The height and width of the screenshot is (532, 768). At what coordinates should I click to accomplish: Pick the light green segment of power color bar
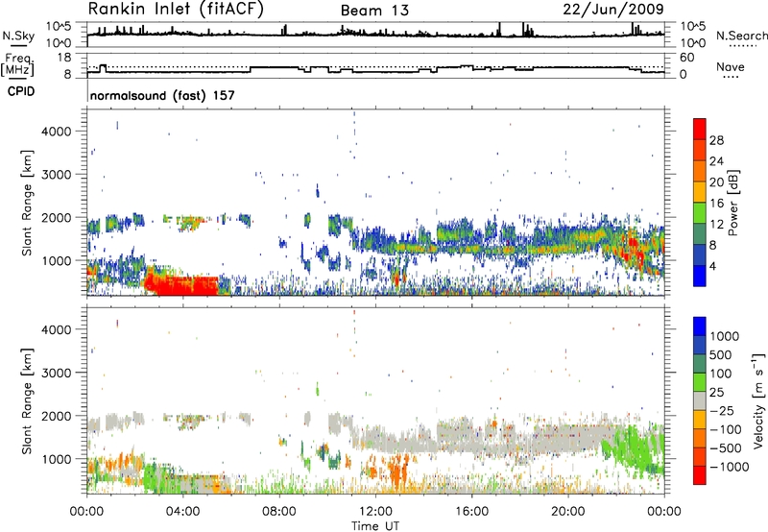click(700, 213)
